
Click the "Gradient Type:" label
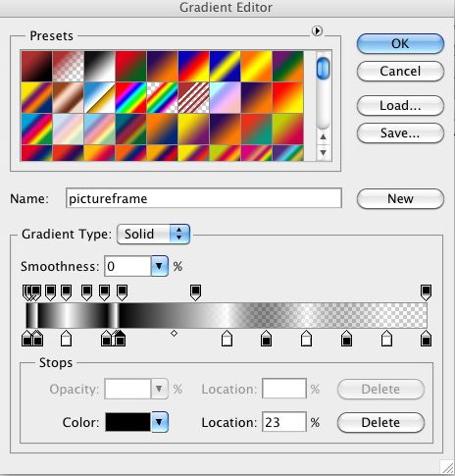click(67, 235)
